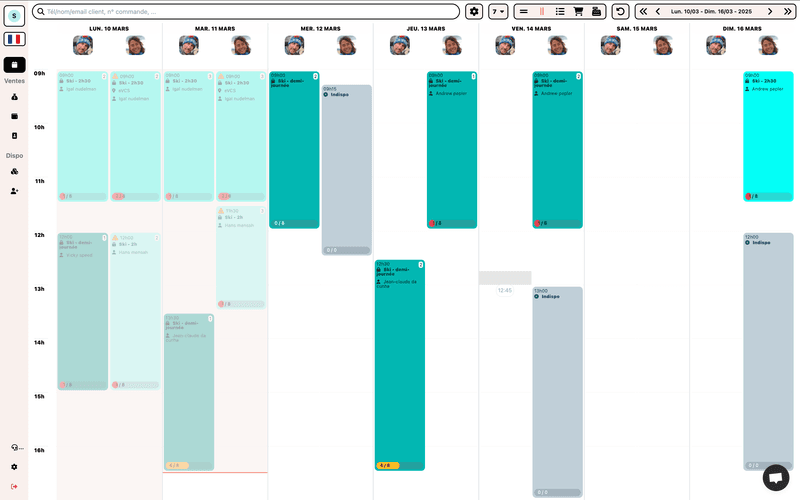Go to the previous week with the single left chevron
Screen dimensions: 800x500
point(658,11)
